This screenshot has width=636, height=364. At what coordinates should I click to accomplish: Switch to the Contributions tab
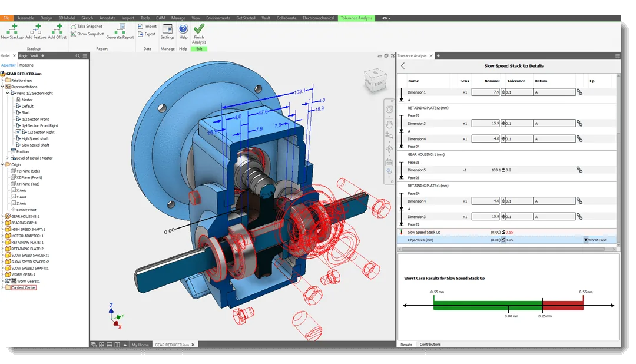pos(430,344)
